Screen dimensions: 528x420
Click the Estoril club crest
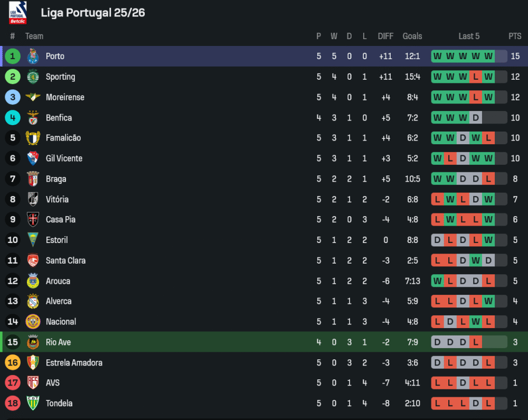click(x=33, y=240)
